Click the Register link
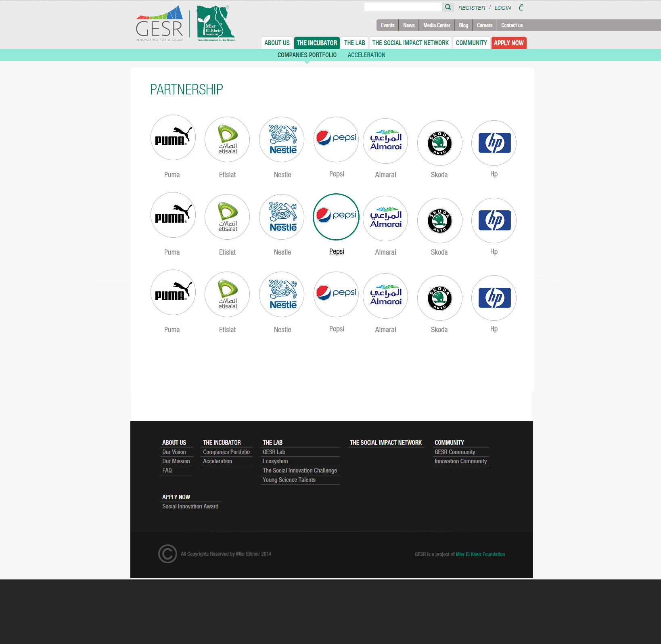 [472, 8]
